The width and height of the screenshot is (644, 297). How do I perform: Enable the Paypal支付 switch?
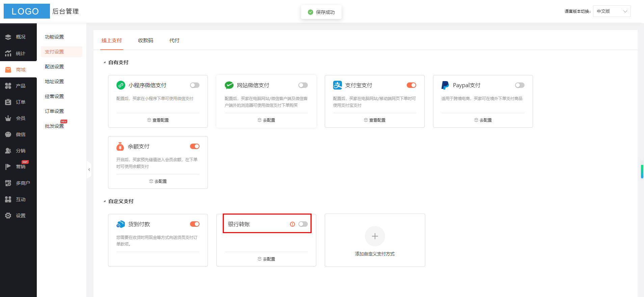[520, 85]
